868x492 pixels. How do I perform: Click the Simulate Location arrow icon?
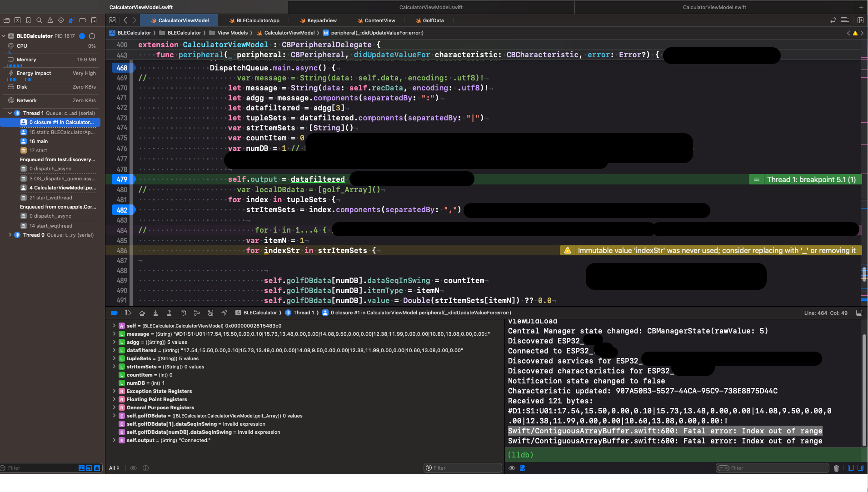pos(224,313)
